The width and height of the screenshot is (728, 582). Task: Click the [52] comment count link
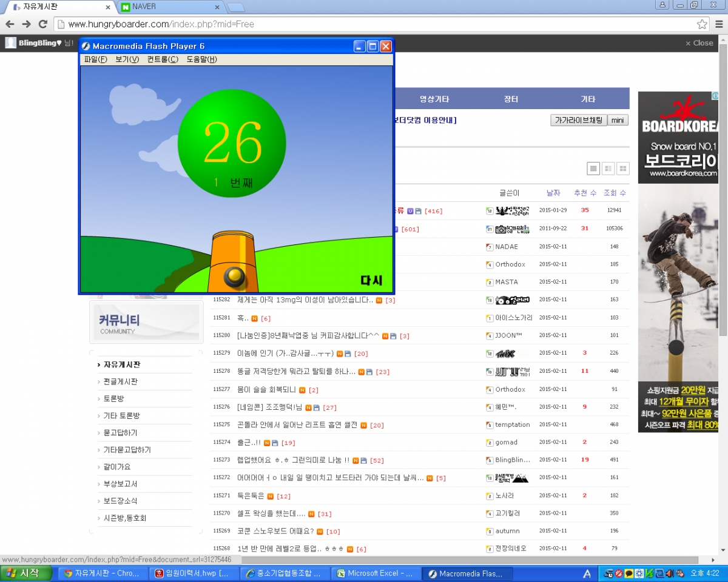(x=377, y=461)
